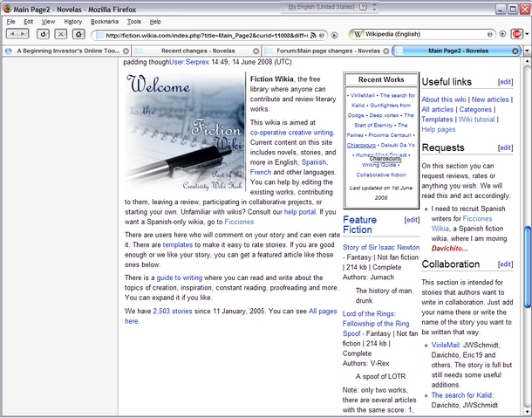The height and width of the screenshot is (418, 532).
Task: Start the search with the search go arrow
Action: tap(502, 34)
